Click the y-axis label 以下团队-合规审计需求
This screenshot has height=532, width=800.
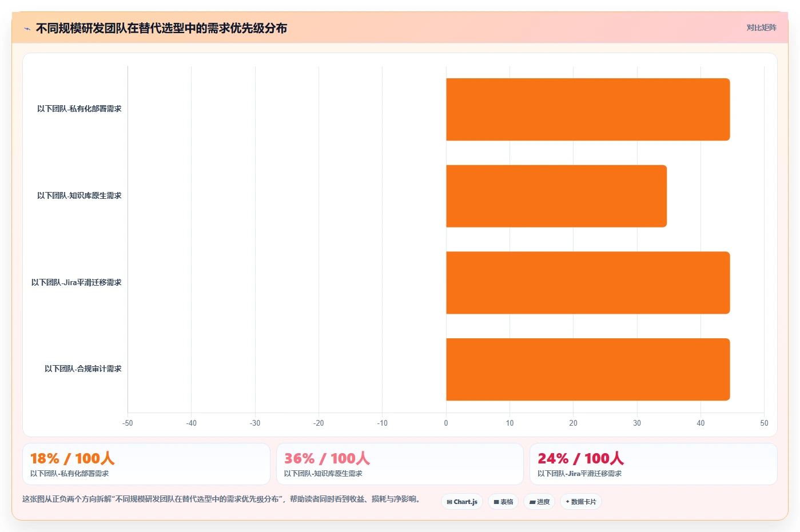click(x=83, y=369)
